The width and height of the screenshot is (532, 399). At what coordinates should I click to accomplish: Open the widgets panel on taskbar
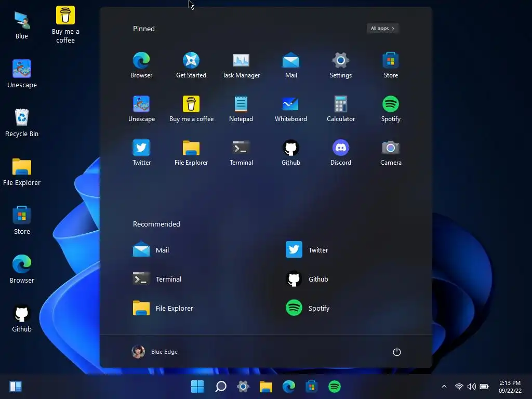pyautogui.click(x=16, y=387)
